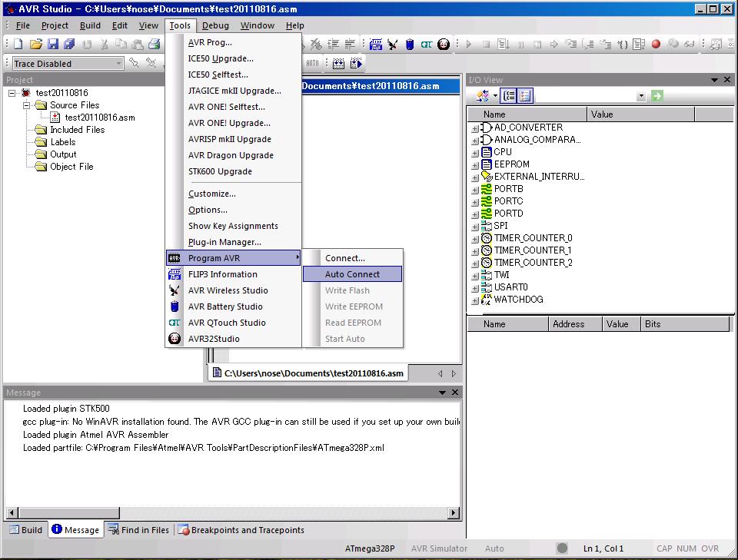Click the AVR Simulator status bar text
This screenshot has height=560, width=738.
439,548
